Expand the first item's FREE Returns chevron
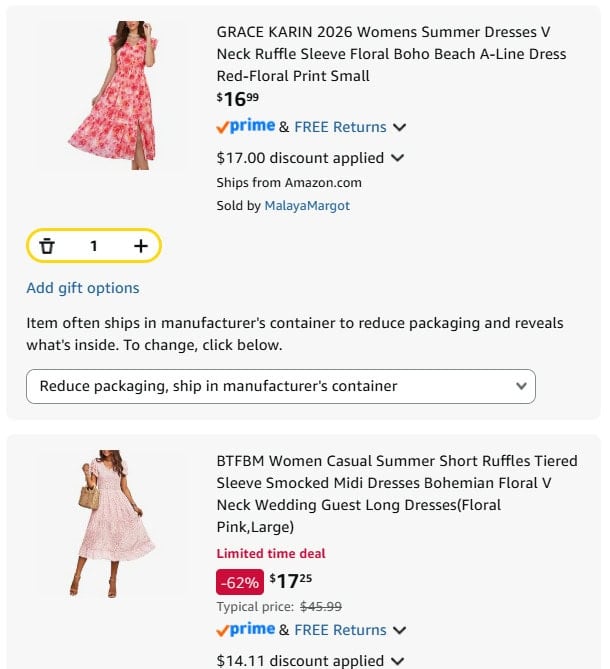610x669 pixels. [x=399, y=127]
